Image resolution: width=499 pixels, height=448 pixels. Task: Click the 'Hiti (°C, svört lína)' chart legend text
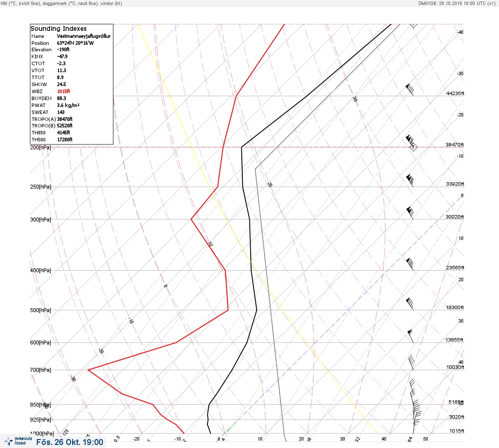coord(22,3)
